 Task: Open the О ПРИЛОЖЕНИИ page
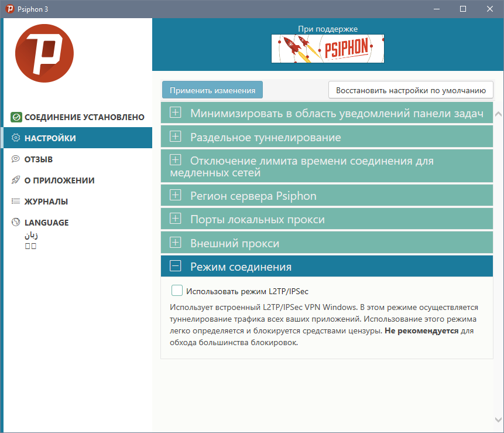[x=77, y=180]
